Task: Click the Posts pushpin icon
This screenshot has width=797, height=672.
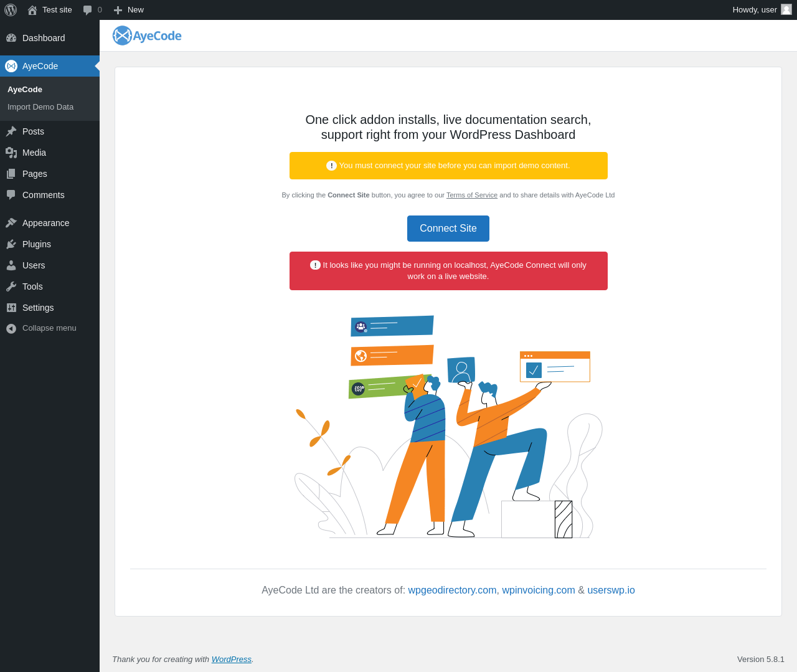Action: coord(11,131)
